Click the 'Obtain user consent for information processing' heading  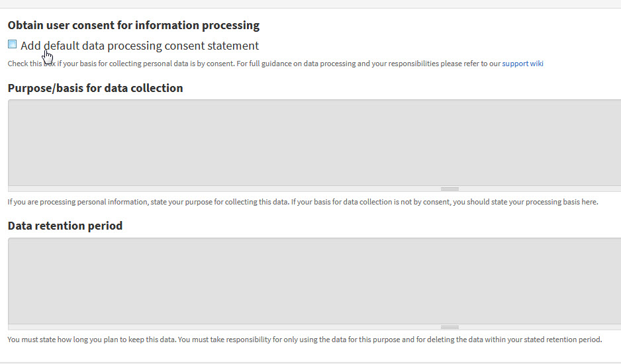[x=134, y=25]
